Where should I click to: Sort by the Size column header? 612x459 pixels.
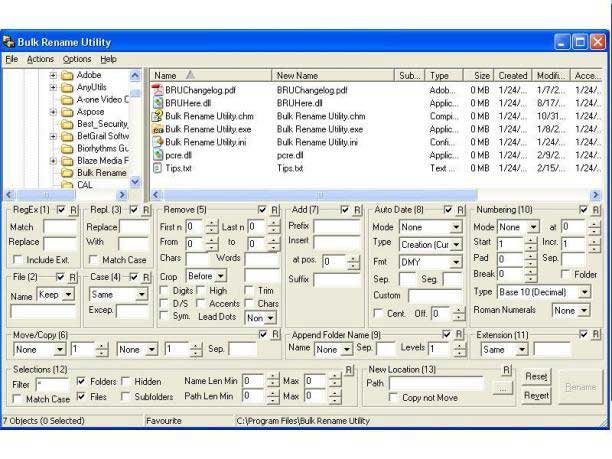[x=479, y=75]
